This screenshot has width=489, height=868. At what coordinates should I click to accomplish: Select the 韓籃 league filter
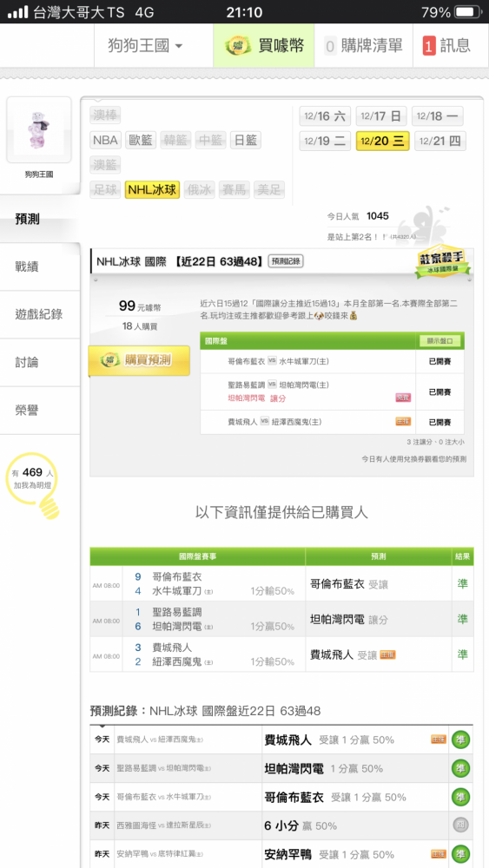pos(175,140)
